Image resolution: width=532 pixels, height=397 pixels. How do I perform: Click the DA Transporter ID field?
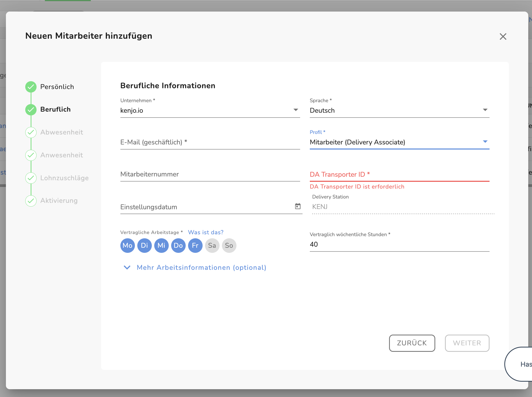(x=399, y=175)
